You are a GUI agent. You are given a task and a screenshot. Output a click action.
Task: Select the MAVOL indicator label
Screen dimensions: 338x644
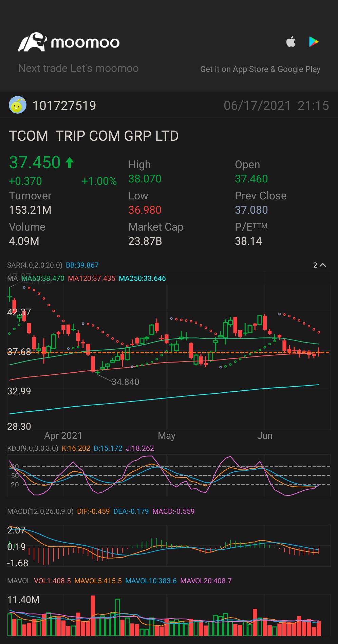[19, 581]
